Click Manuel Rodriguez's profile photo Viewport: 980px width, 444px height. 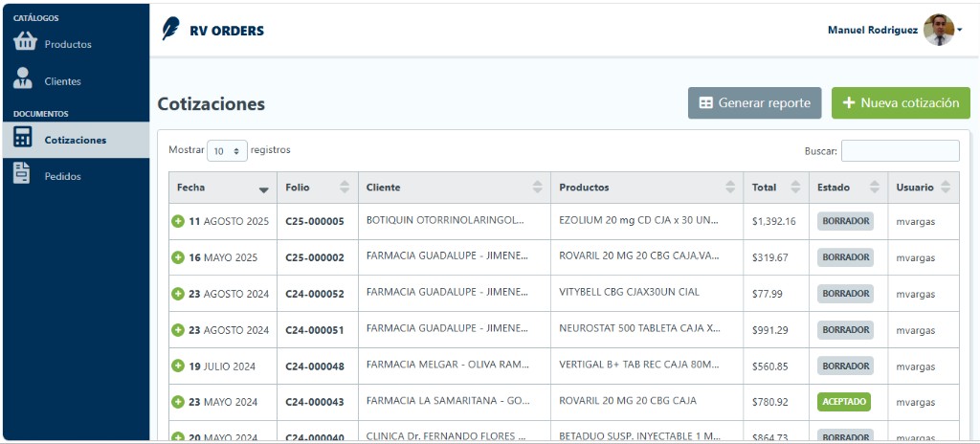(938, 30)
